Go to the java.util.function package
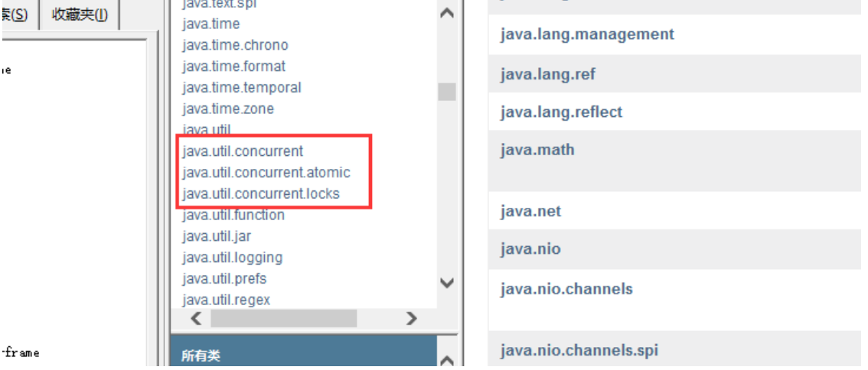The width and height of the screenshot is (868, 370). pyautogui.click(x=233, y=215)
